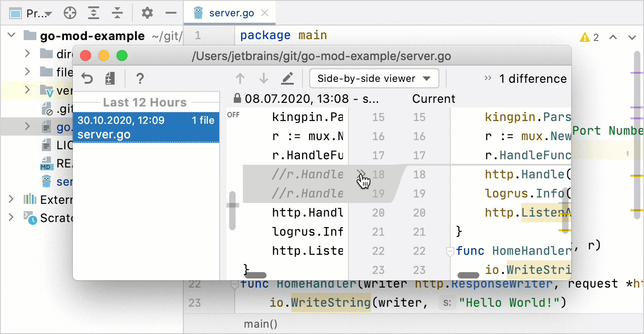Image resolution: width=644 pixels, height=334 pixels.
Task: Collapse the go-mod-example project node
Action: tap(11, 35)
